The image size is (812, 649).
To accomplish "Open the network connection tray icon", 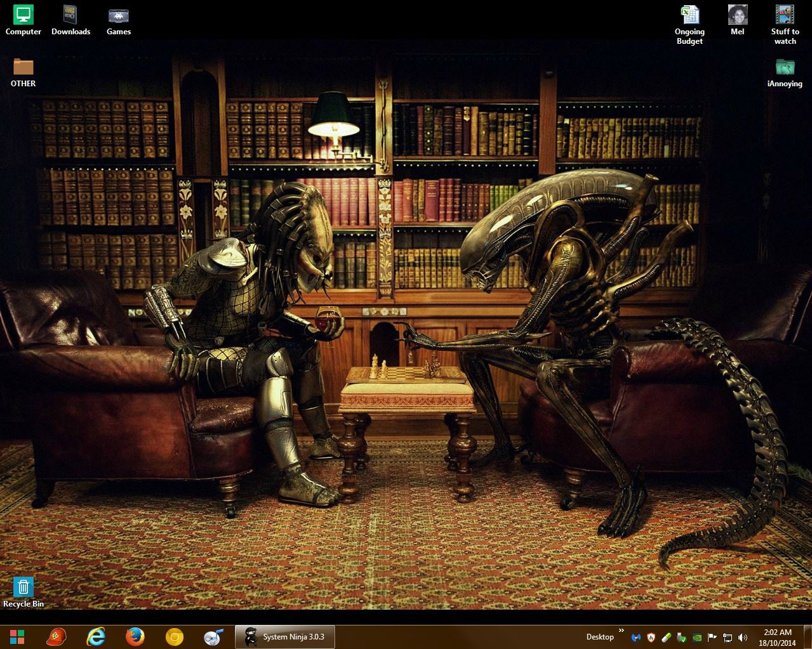I will click(x=728, y=637).
